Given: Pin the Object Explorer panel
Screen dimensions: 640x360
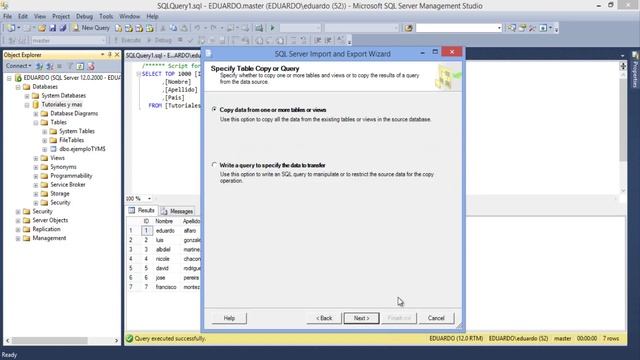Looking at the screenshot, I should [110, 55].
